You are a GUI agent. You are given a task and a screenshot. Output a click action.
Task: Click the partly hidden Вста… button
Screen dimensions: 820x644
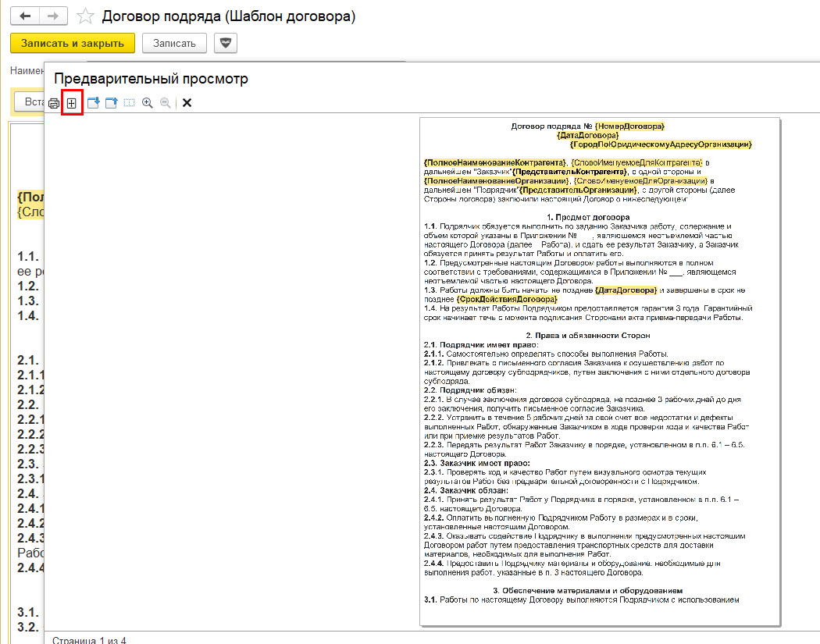tap(31, 101)
